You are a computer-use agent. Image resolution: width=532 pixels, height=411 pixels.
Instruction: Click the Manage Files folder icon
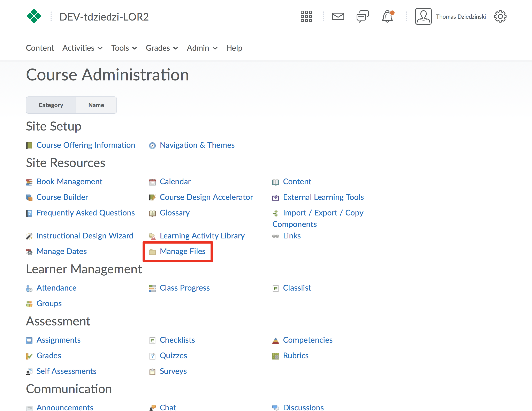pos(152,252)
